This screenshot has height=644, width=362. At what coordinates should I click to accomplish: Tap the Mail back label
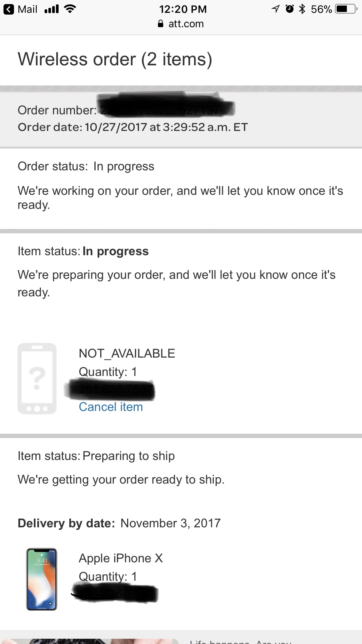click(x=27, y=9)
